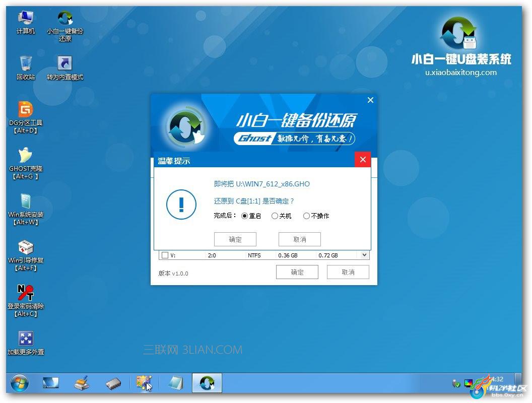Click main window 确定 button
532x403 pixels.
[297, 272]
